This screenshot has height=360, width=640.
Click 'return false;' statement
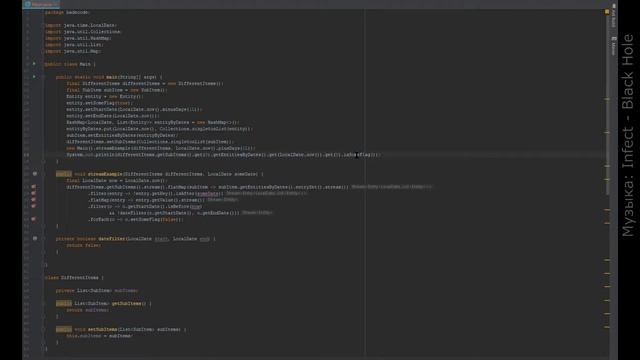[x=84, y=245]
